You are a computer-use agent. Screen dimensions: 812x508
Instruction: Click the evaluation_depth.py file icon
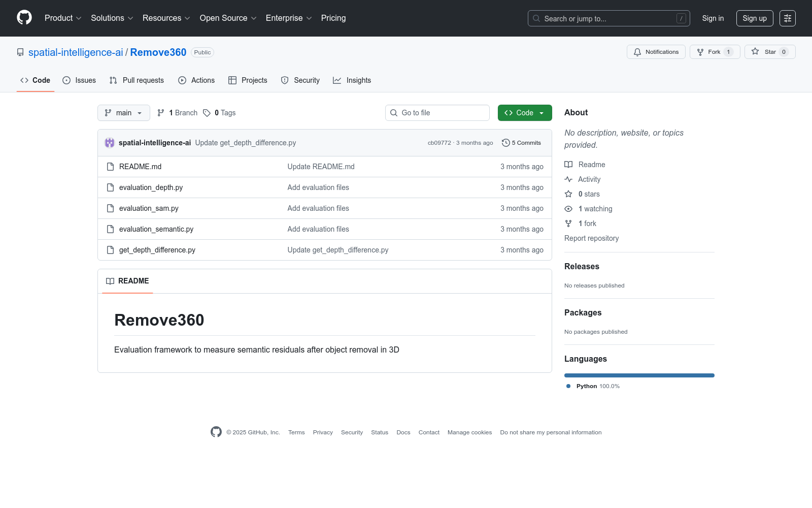tap(110, 187)
